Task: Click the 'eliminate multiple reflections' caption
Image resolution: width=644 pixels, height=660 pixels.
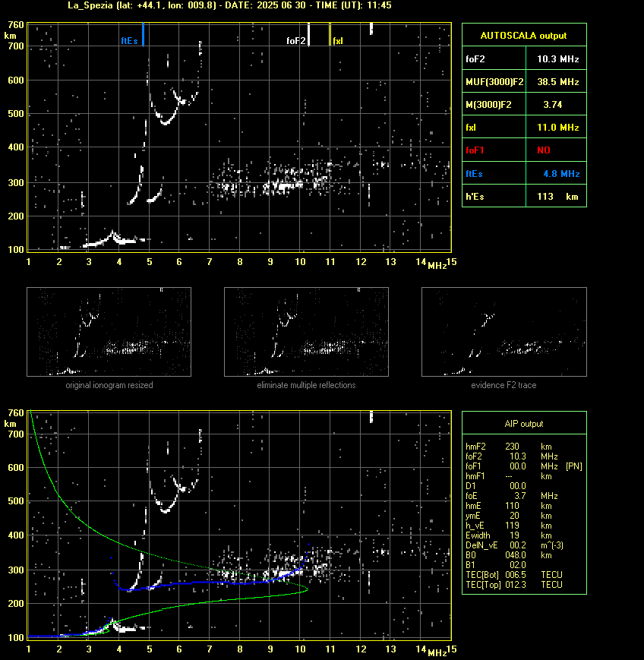Action: (306, 385)
